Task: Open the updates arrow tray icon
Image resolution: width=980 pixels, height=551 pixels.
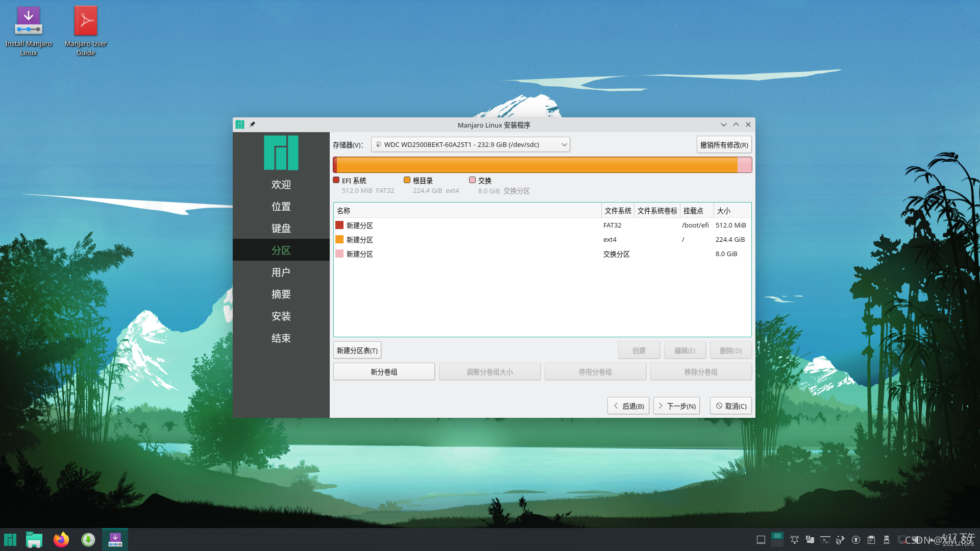Action: (856, 540)
